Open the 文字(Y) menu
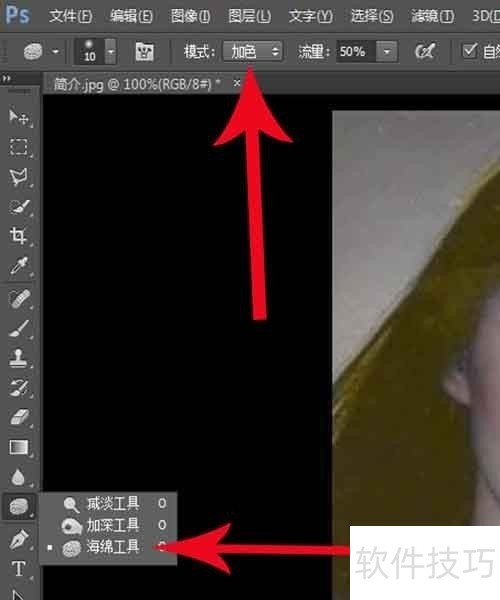The image size is (500, 600). 310,16
